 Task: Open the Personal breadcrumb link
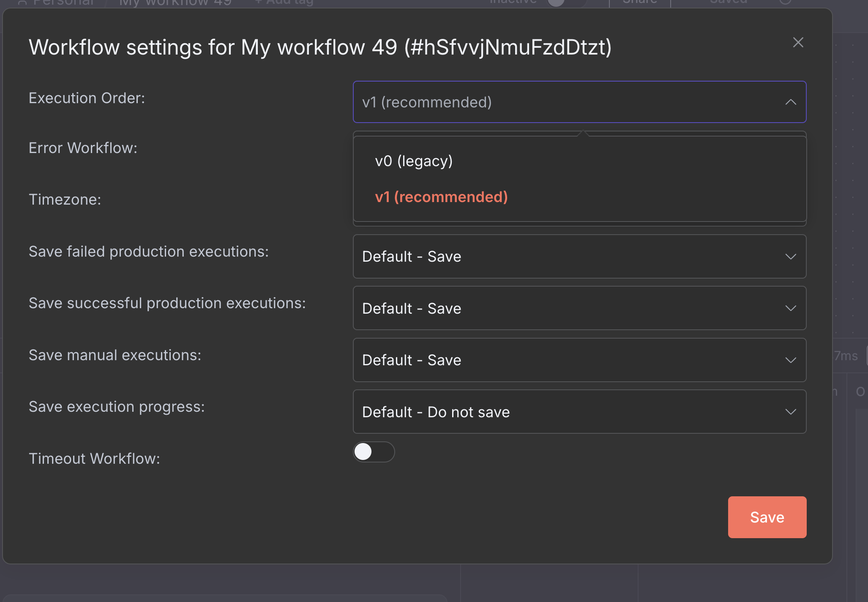point(63,3)
